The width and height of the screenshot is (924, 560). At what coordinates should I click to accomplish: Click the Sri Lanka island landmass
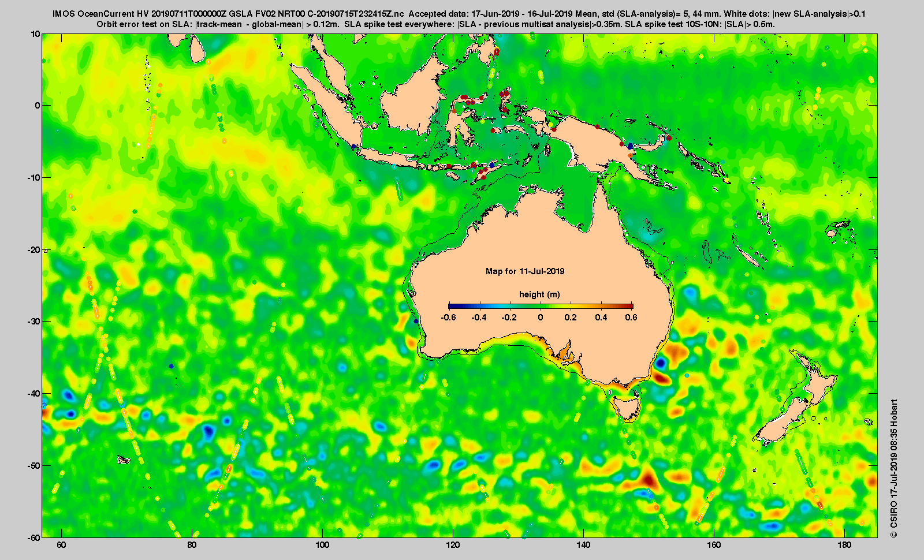coord(197,49)
